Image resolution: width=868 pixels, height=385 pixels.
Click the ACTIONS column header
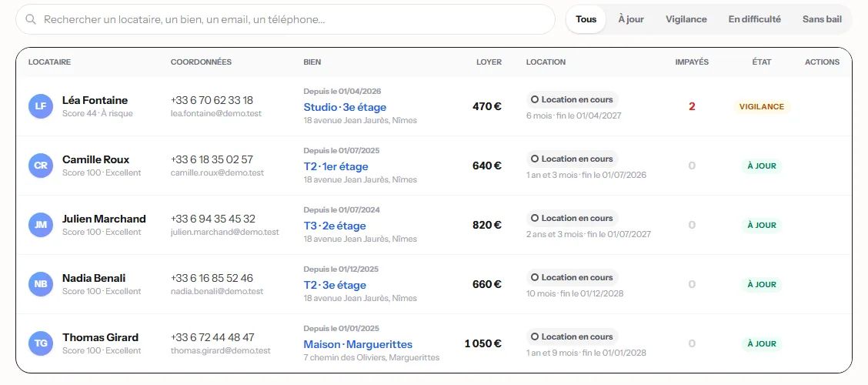point(822,62)
